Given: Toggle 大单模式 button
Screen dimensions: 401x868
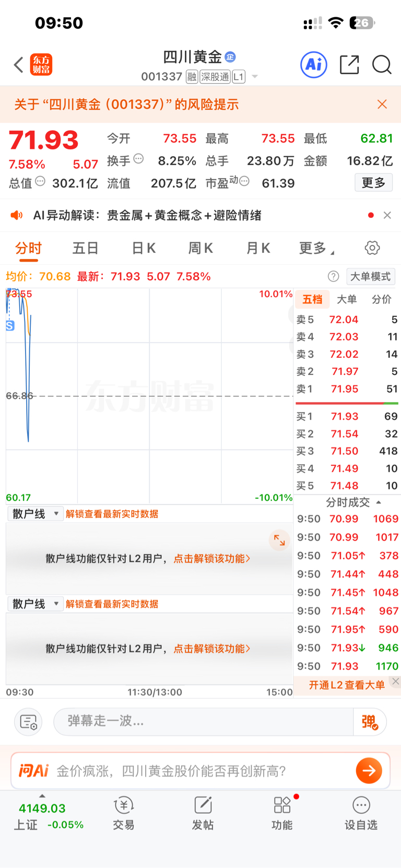Looking at the screenshot, I should pyautogui.click(x=371, y=276).
